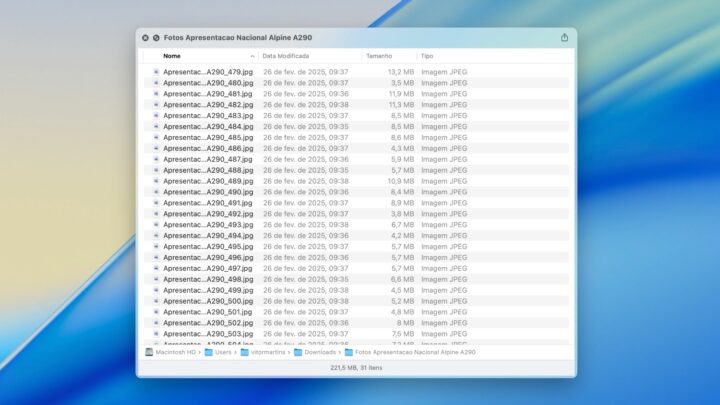This screenshot has height=405, width=720.
Task: Click the date cell of A290_481.jpg
Action: coord(306,94)
